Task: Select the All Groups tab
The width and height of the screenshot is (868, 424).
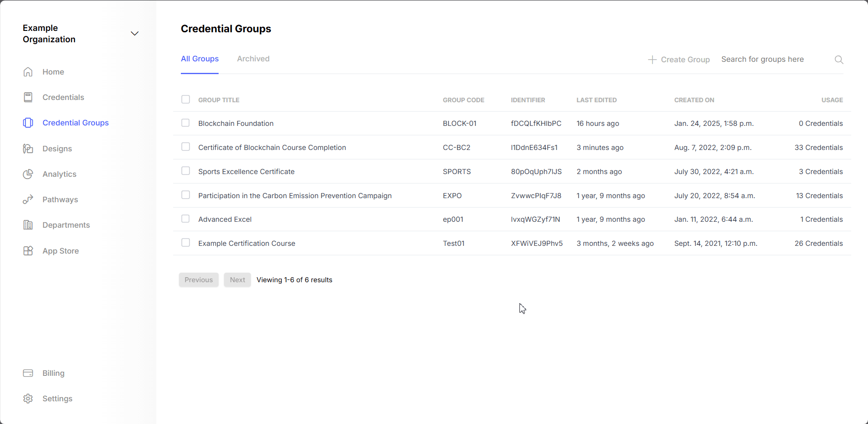Action: click(x=200, y=58)
